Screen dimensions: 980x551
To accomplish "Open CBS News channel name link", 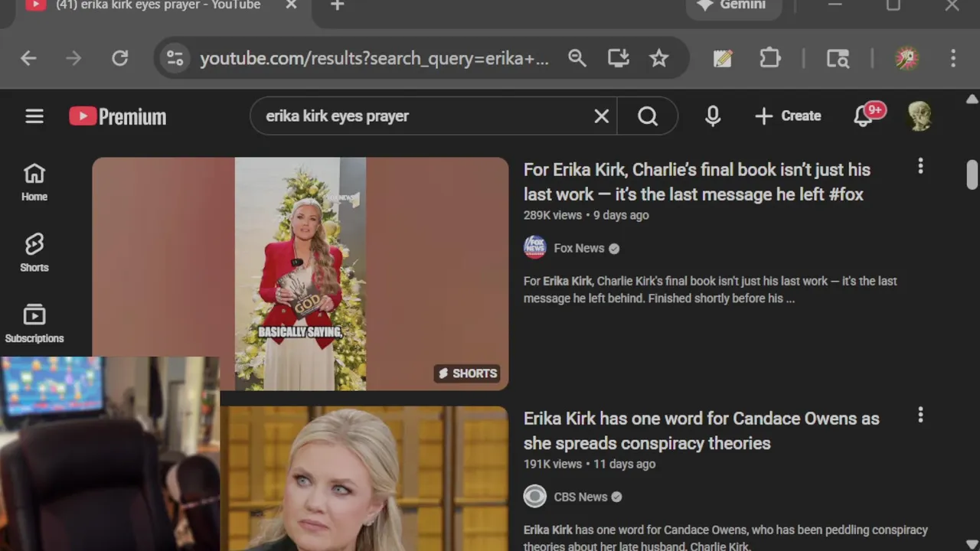I will (x=580, y=497).
